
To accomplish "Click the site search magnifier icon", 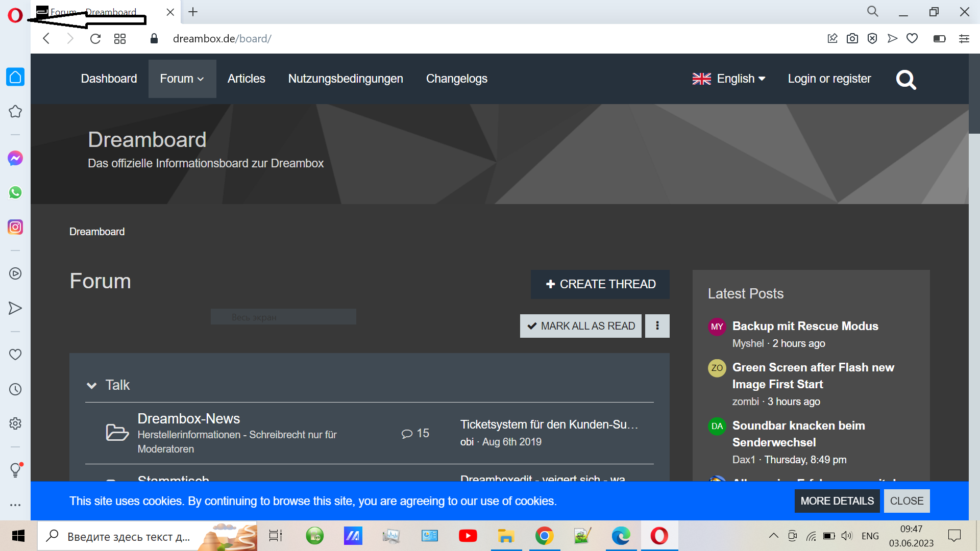I will coord(906,80).
